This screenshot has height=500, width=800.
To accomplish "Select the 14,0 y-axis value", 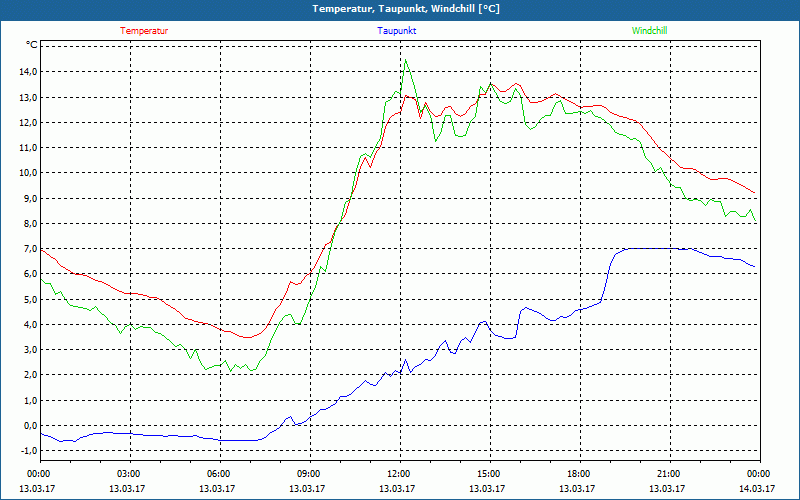I will 28,72.
